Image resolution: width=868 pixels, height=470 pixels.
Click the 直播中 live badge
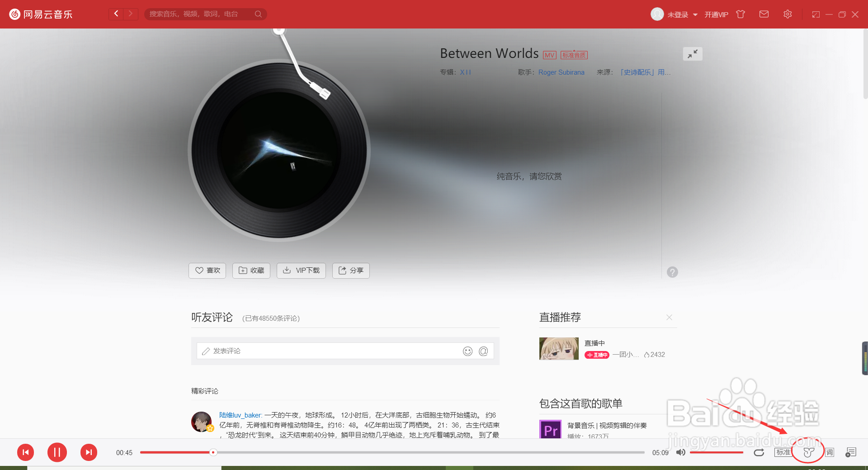point(597,355)
